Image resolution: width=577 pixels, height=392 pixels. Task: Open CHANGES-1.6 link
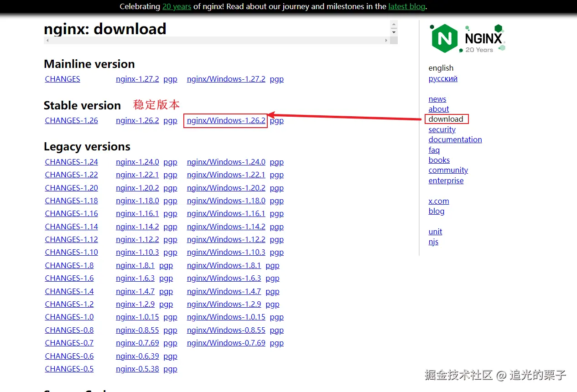69,278
